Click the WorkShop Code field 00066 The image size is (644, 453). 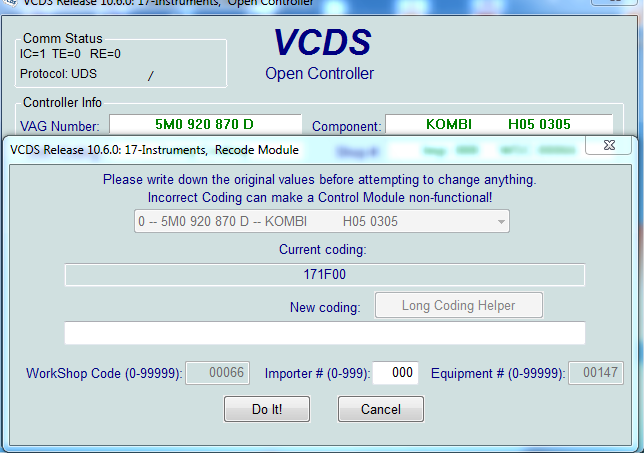pyautogui.click(x=218, y=373)
